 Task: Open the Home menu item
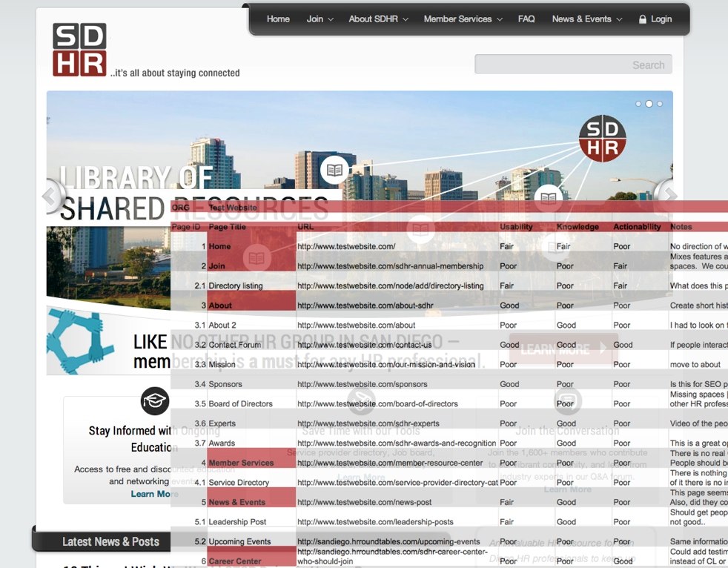pyautogui.click(x=278, y=19)
